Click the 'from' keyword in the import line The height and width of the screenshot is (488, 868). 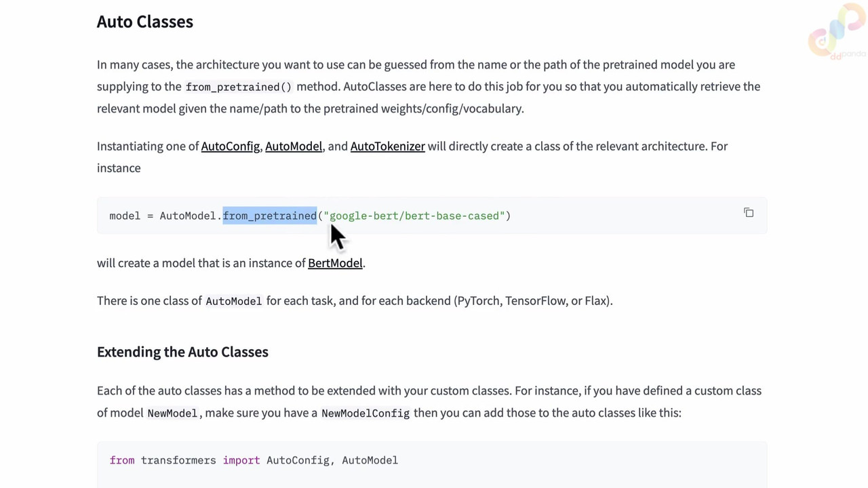[x=122, y=460]
